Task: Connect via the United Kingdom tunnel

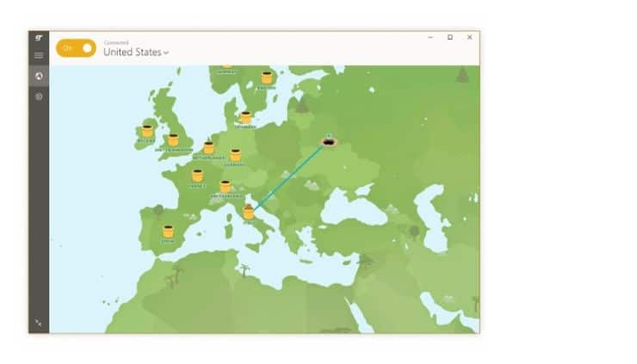Action: (x=173, y=140)
